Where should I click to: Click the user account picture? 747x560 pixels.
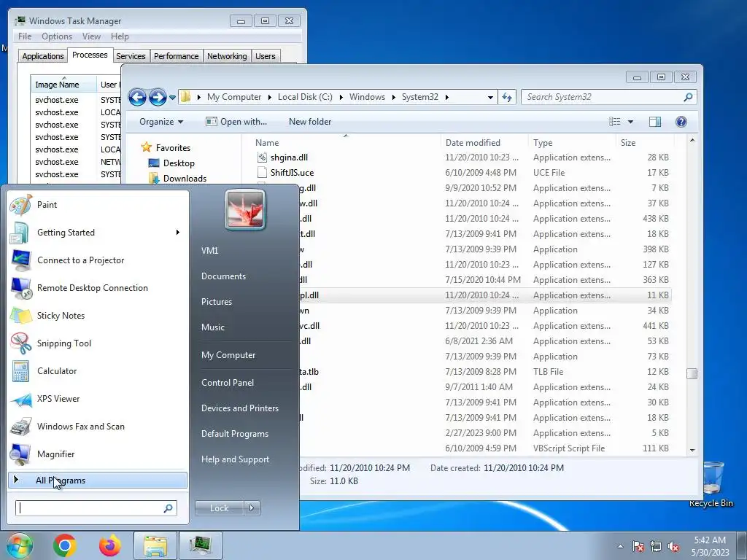click(245, 209)
